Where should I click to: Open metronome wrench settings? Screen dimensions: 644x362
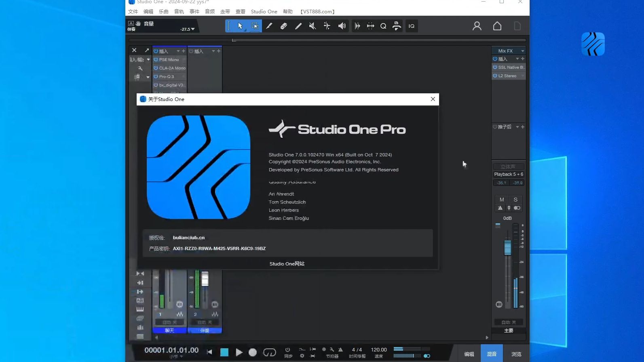pyautogui.click(x=332, y=349)
